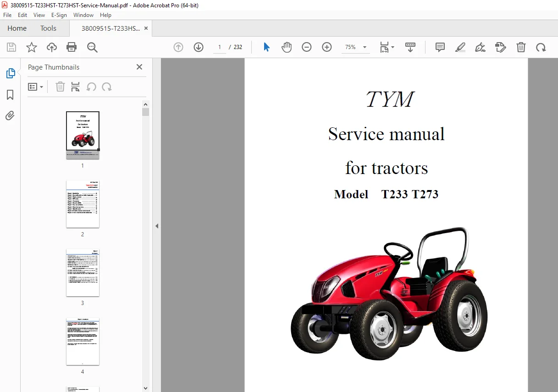Toggle scrolling mode keyboard icon
This screenshot has width=558, height=392.
pos(410,47)
